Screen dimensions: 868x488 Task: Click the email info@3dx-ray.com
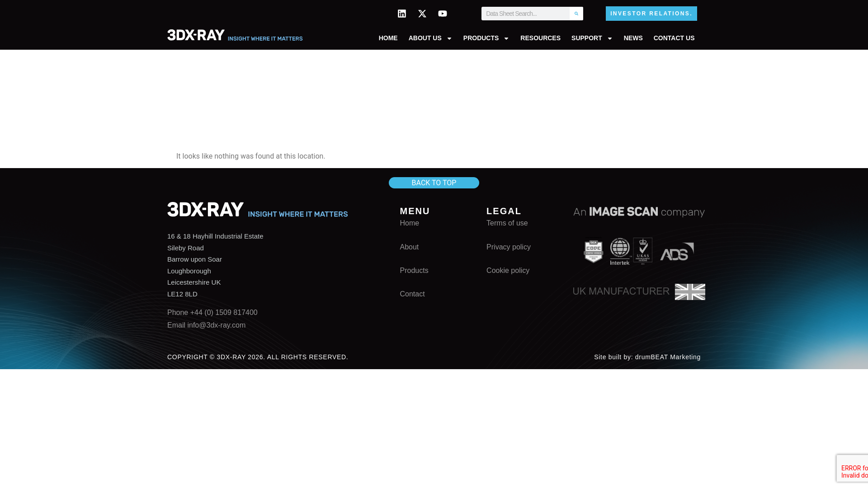217,325
